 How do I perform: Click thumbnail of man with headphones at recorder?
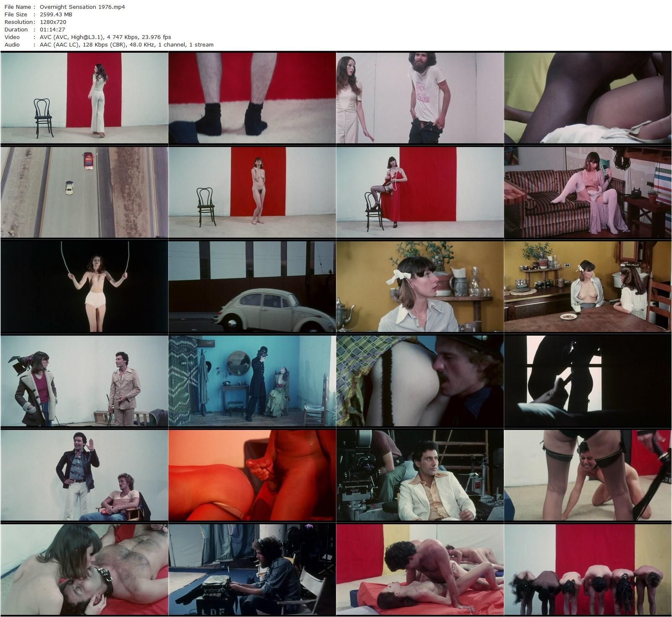[x=252, y=569]
